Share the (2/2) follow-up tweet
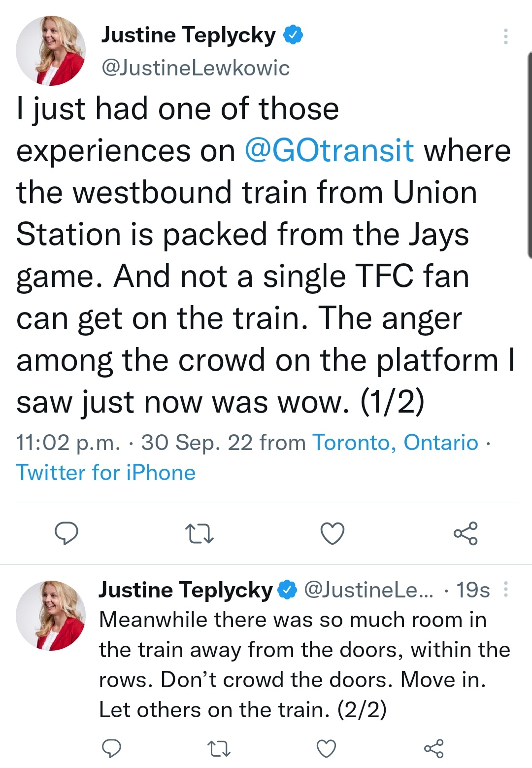The width and height of the screenshot is (532, 768). (x=433, y=748)
